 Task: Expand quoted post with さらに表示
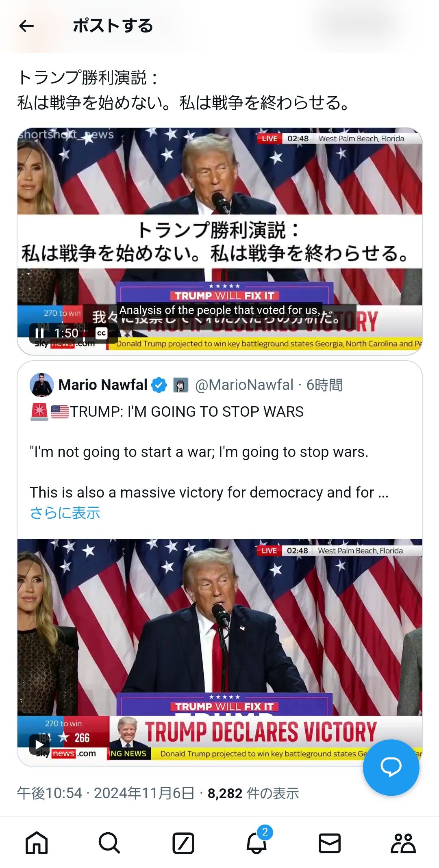coord(65,513)
